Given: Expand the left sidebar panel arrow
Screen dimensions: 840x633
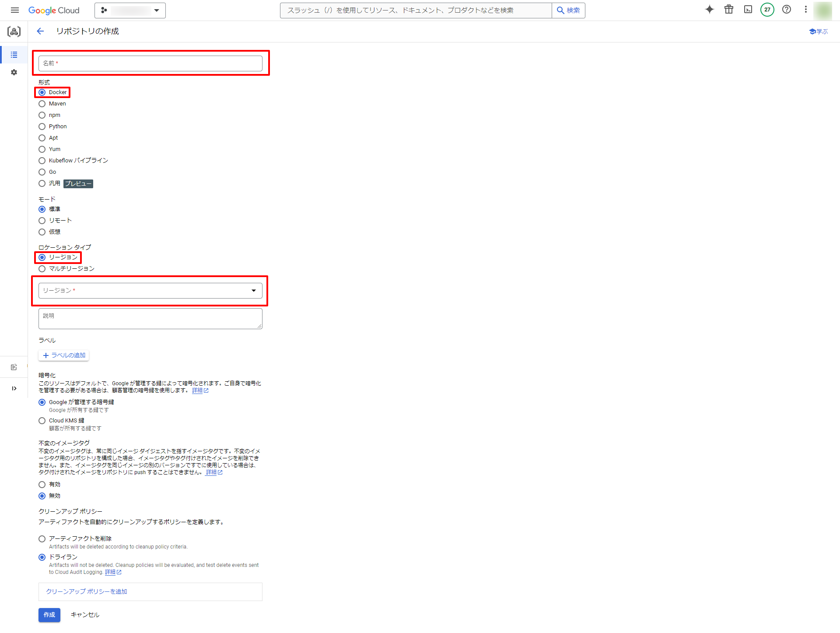Looking at the screenshot, I should click(x=14, y=388).
